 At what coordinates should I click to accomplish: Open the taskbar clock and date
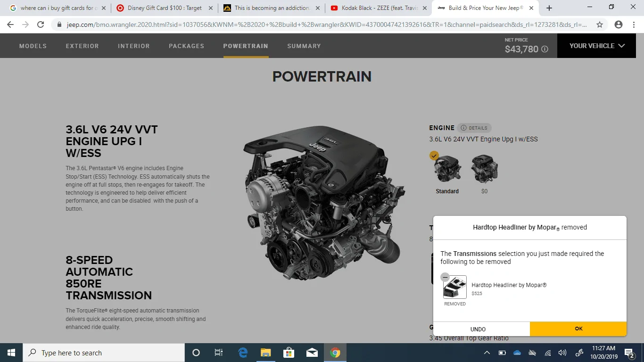(603, 353)
